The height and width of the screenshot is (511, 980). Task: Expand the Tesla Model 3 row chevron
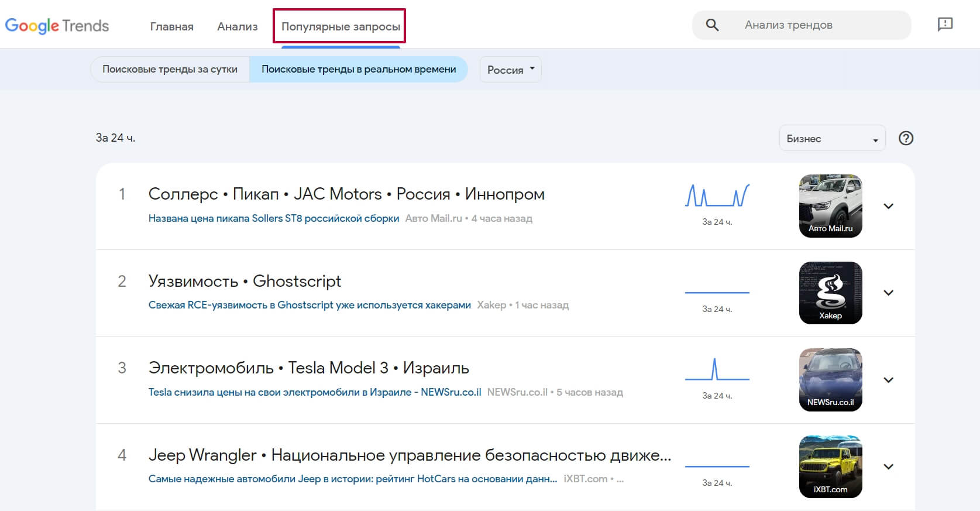click(x=888, y=380)
